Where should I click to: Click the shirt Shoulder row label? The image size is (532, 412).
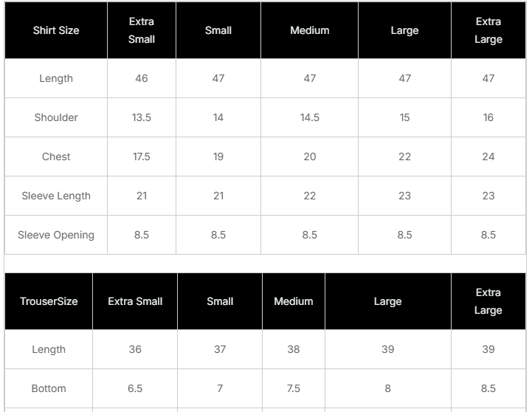56,117
